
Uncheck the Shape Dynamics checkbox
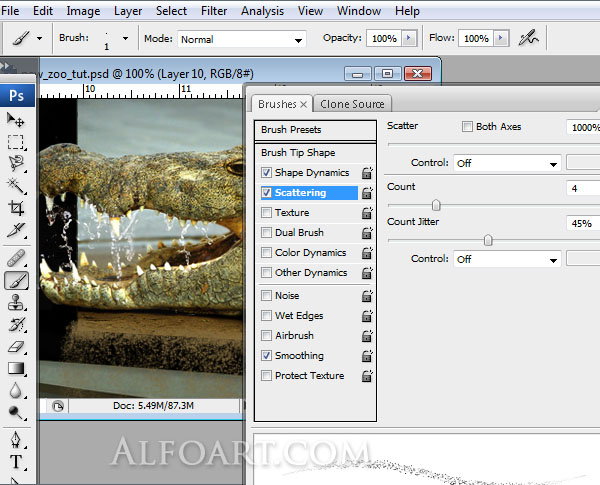pos(266,173)
